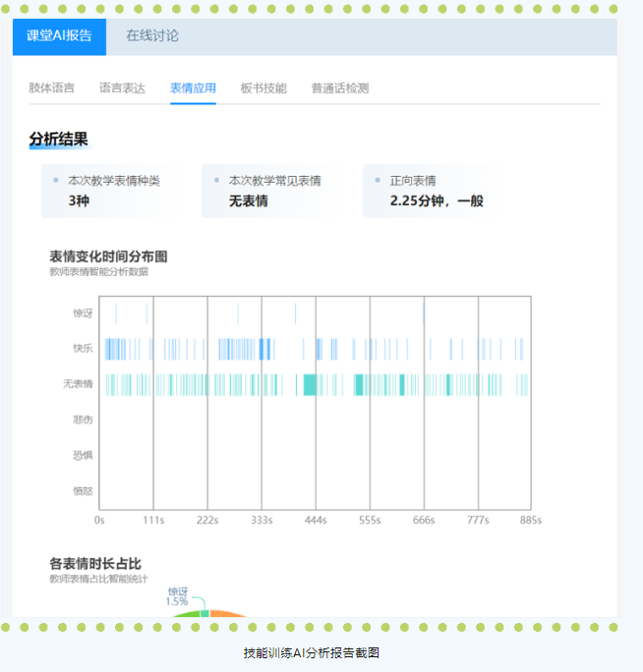Select the 本次教学常见表情 summary card
643x672 pixels.
tap(265, 191)
